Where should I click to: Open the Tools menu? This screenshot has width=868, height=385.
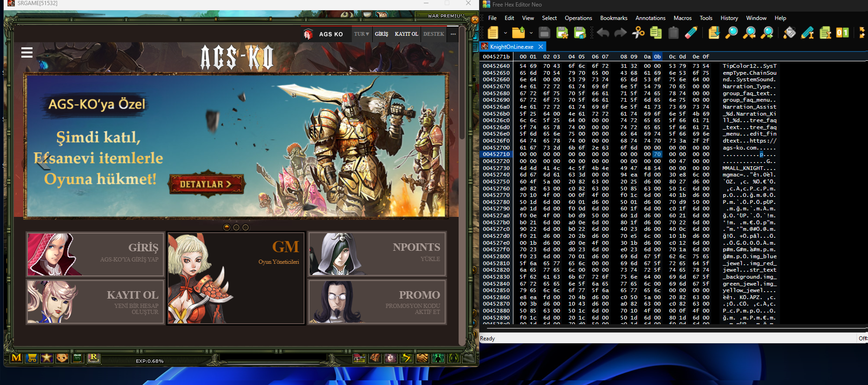[706, 18]
